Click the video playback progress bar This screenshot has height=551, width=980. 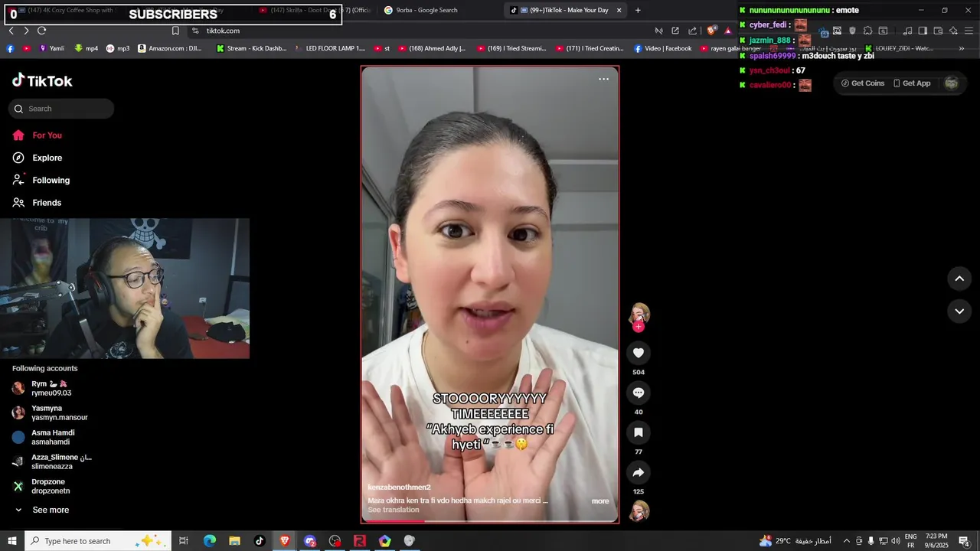click(490, 521)
